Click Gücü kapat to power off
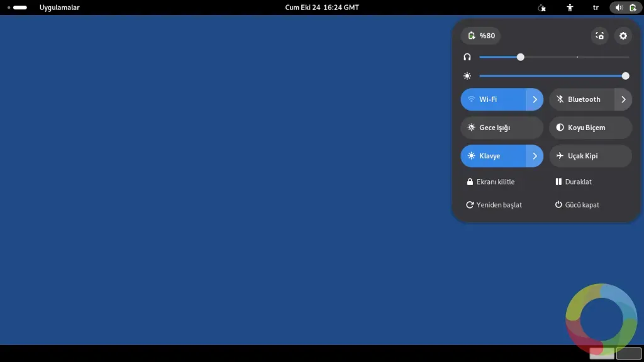 [x=577, y=205]
